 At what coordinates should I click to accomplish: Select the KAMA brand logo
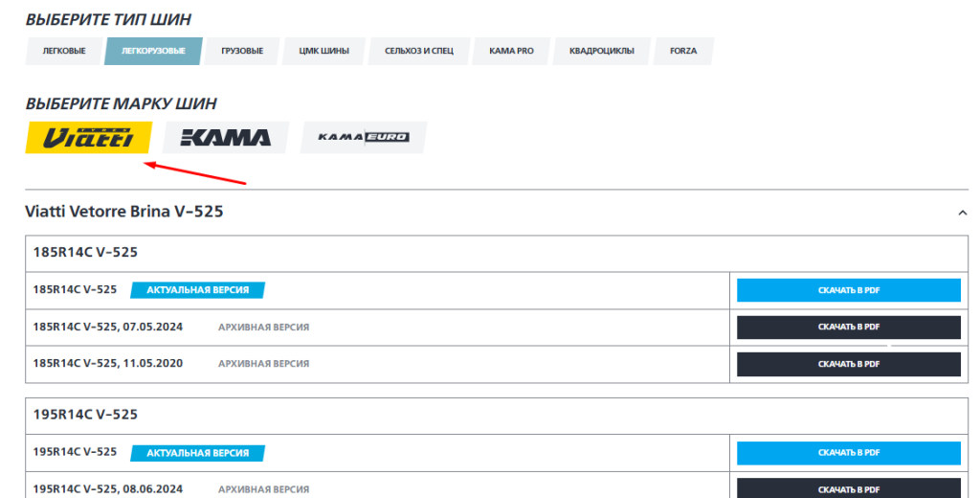click(226, 137)
